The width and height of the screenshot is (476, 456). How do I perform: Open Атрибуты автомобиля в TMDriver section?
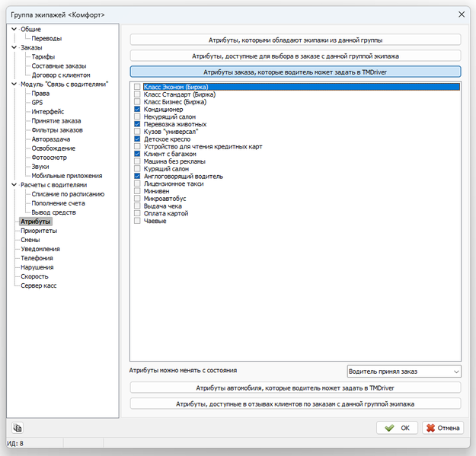click(296, 387)
